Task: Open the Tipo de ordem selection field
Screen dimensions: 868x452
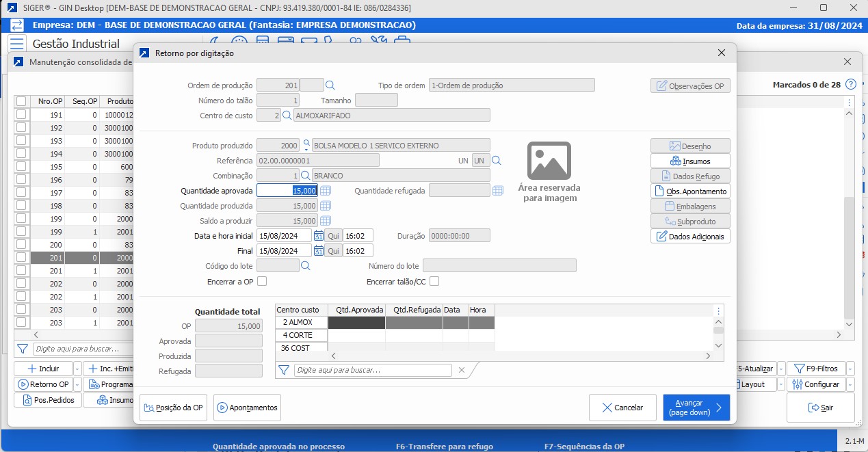Action: point(511,85)
